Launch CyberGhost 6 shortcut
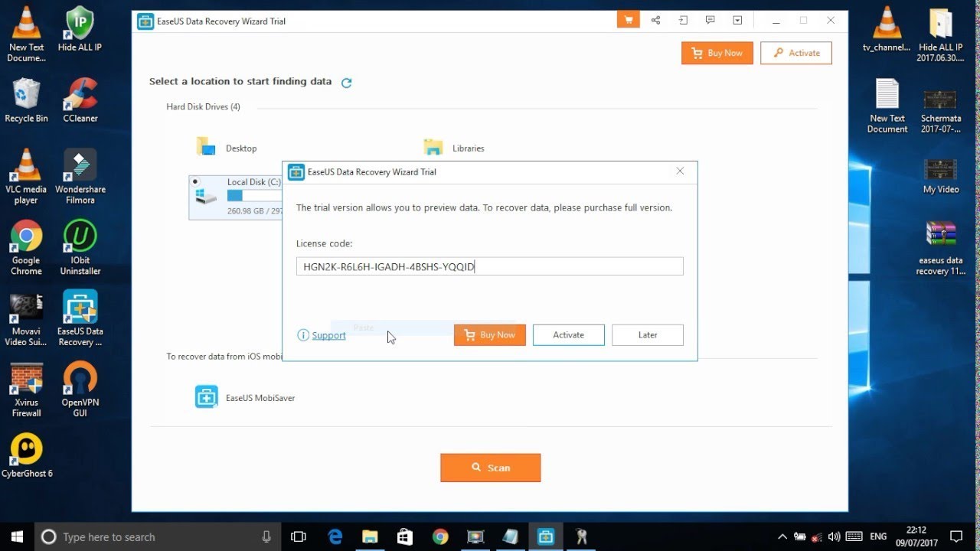This screenshot has width=980, height=551. click(x=26, y=456)
